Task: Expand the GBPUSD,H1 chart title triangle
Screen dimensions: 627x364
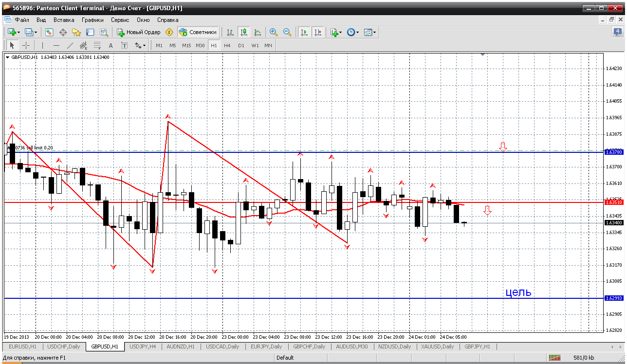Action: (x=8, y=57)
